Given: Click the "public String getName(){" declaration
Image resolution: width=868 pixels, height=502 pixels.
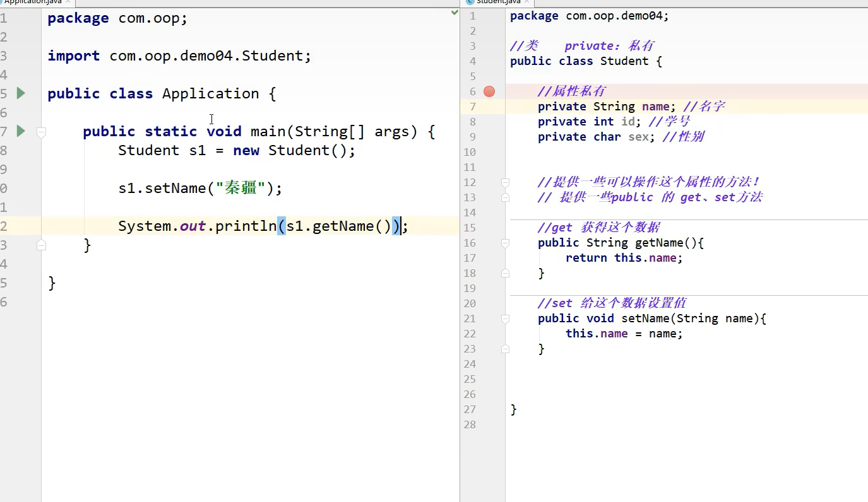Looking at the screenshot, I should 621,243.
